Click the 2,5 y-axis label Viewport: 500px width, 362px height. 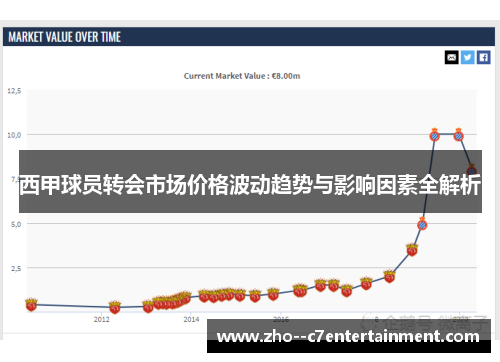pos(16,268)
